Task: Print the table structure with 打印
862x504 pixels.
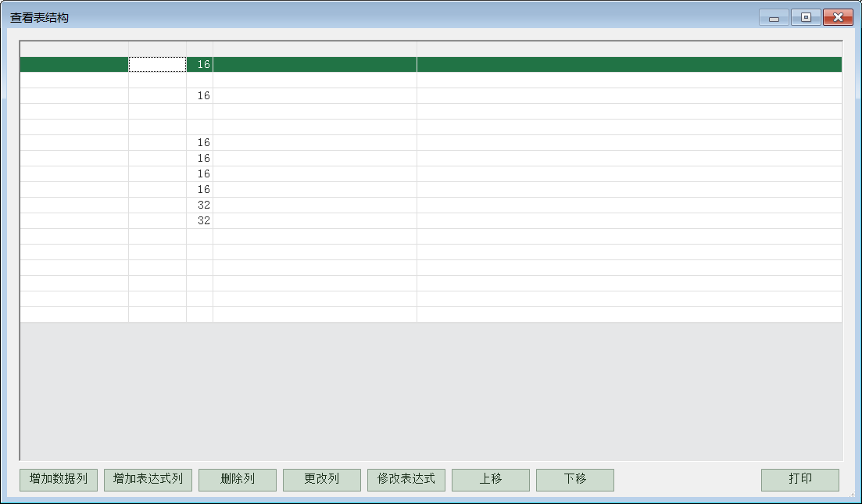Action: 799,480
